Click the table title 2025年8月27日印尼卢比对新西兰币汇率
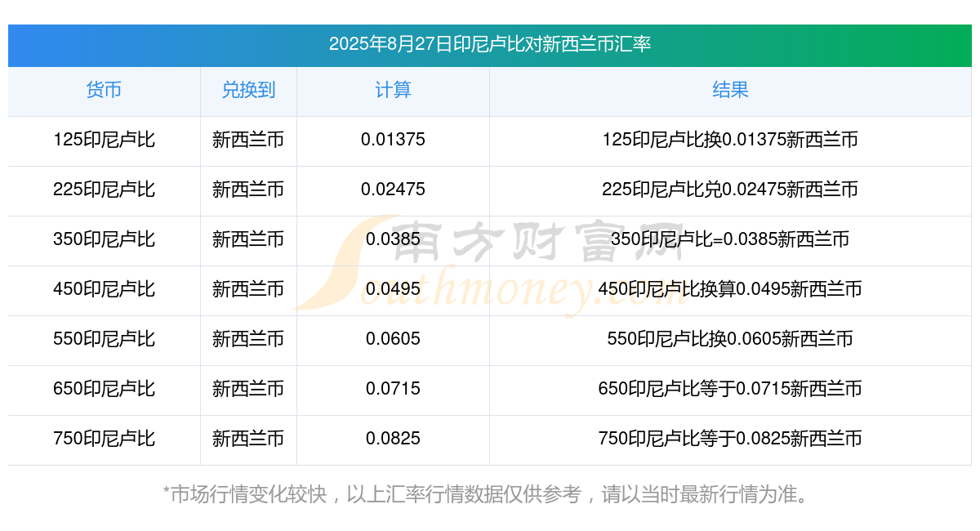The width and height of the screenshot is (980, 531). (x=490, y=44)
